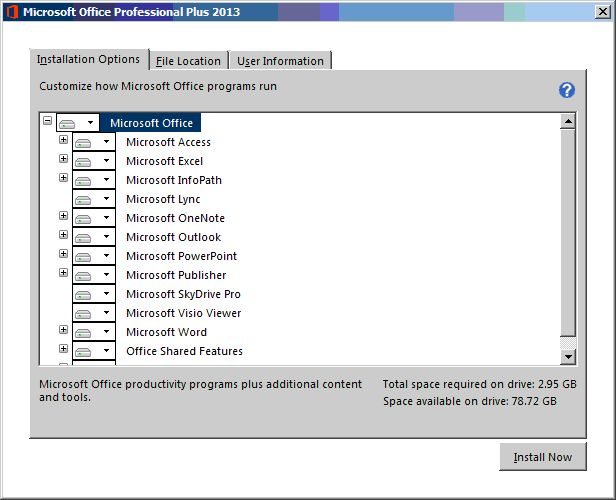Viewport: 616px width, 500px height.
Task: Select the Microsoft OneNote tree label
Action: (176, 218)
